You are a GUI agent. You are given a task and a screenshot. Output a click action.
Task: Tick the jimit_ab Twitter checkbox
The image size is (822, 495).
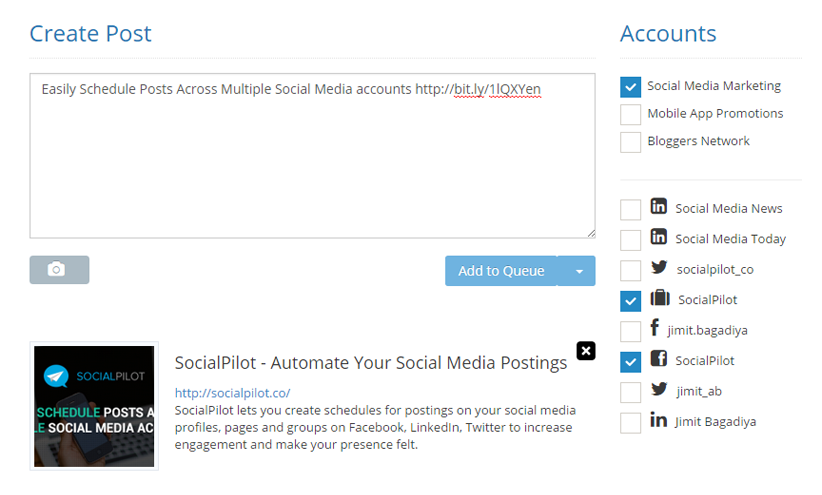(630, 392)
